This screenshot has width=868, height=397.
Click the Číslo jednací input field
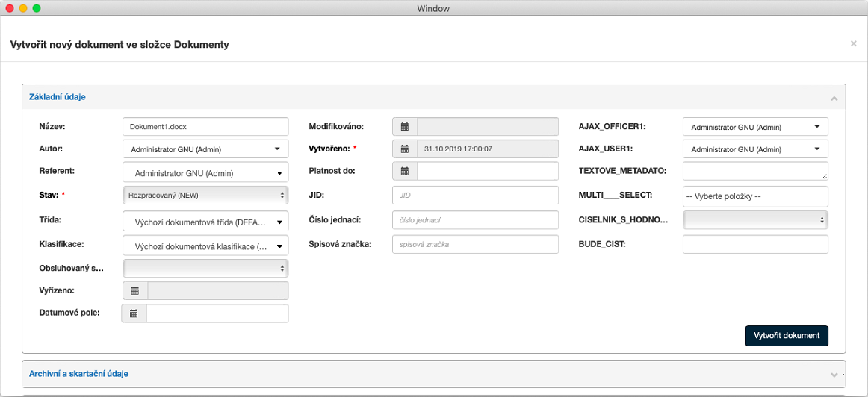pos(475,220)
